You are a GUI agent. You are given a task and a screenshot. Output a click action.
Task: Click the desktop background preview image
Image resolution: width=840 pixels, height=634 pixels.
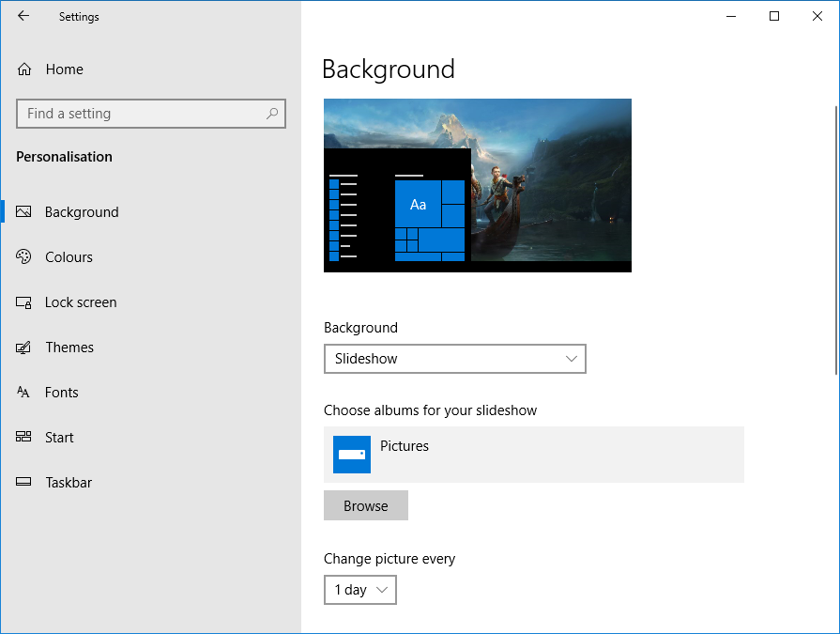(x=477, y=185)
